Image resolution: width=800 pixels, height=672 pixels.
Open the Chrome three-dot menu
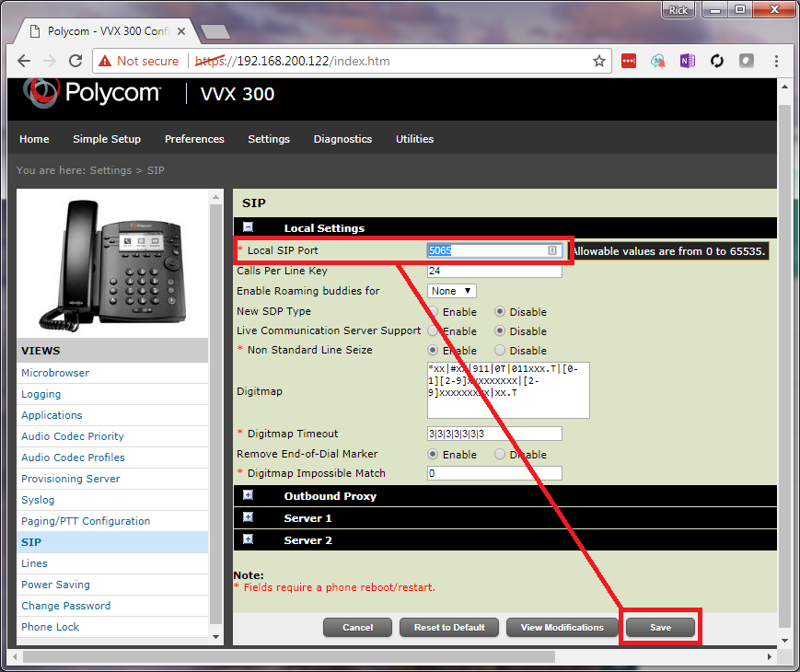tap(776, 62)
